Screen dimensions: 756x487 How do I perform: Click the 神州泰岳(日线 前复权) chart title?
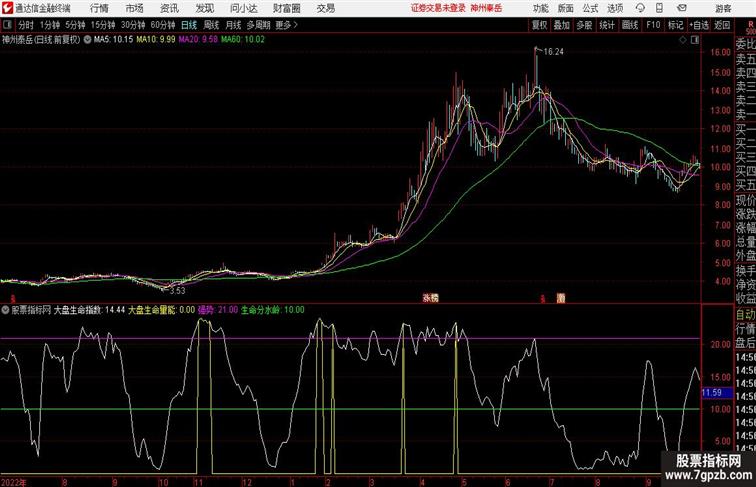tap(41, 40)
